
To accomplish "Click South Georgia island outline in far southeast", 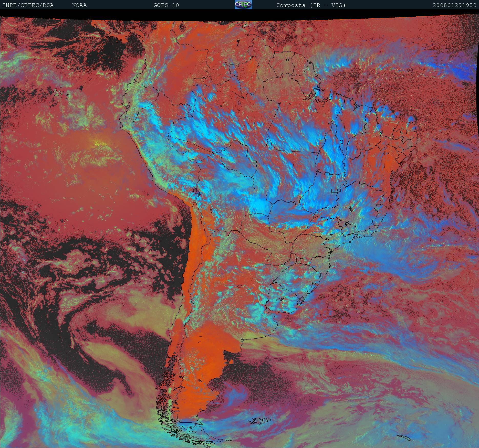I will pyautogui.click(x=405, y=438).
